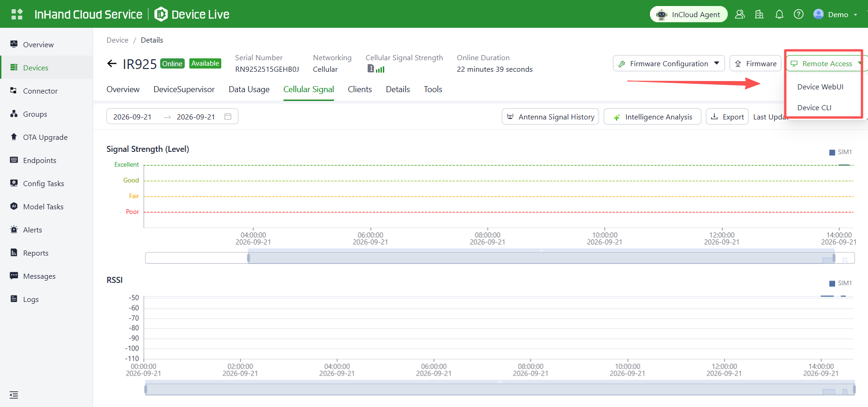Click the Groups sidebar icon
Image resolution: width=868 pixels, height=407 pixels.
(x=14, y=113)
